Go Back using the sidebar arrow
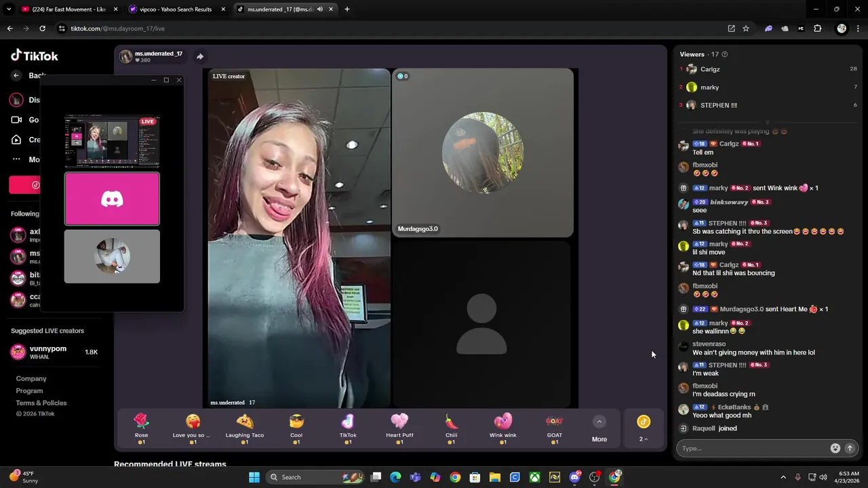The width and height of the screenshot is (868, 488). point(16,76)
